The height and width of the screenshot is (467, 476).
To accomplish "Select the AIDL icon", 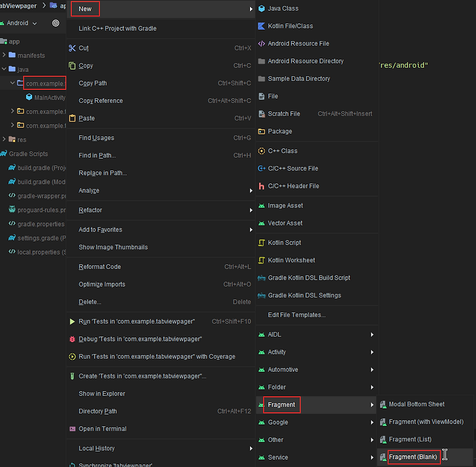I will click(x=262, y=334).
